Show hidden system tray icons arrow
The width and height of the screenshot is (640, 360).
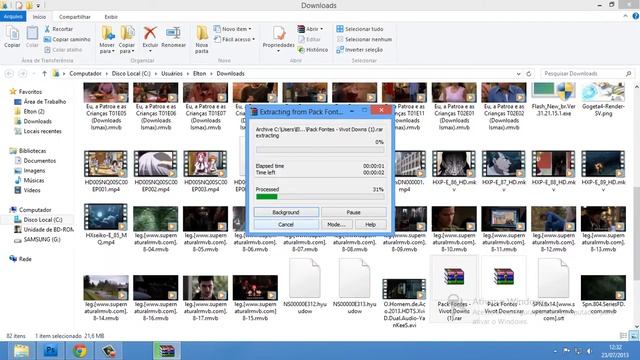[x=555, y=351]
